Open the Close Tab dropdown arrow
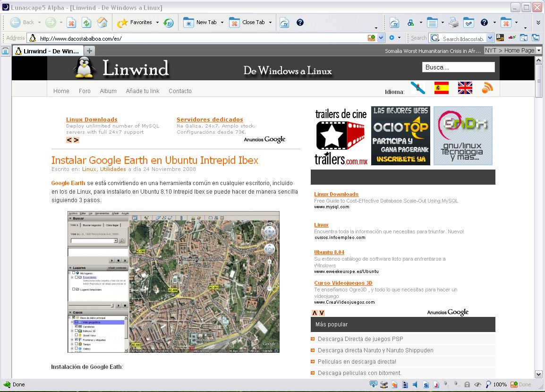Screen dimensions: 545x392 point(271,23)
